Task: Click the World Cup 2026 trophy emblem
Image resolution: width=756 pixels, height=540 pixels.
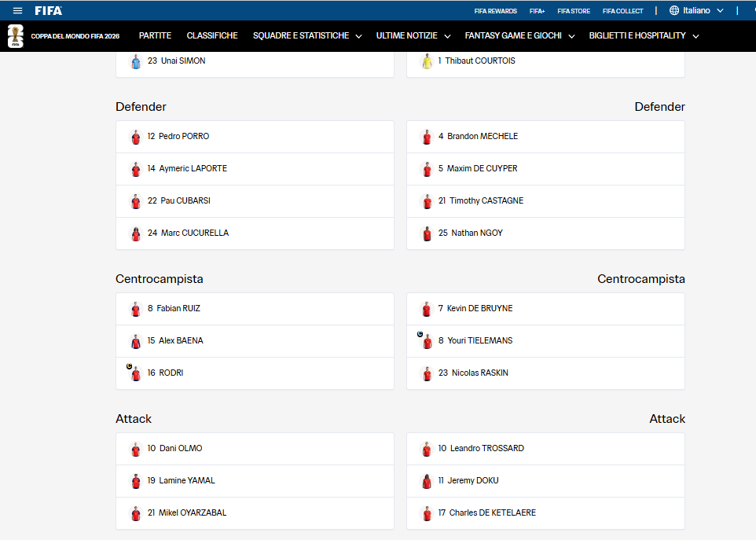Action: click(x=16, y=36)
